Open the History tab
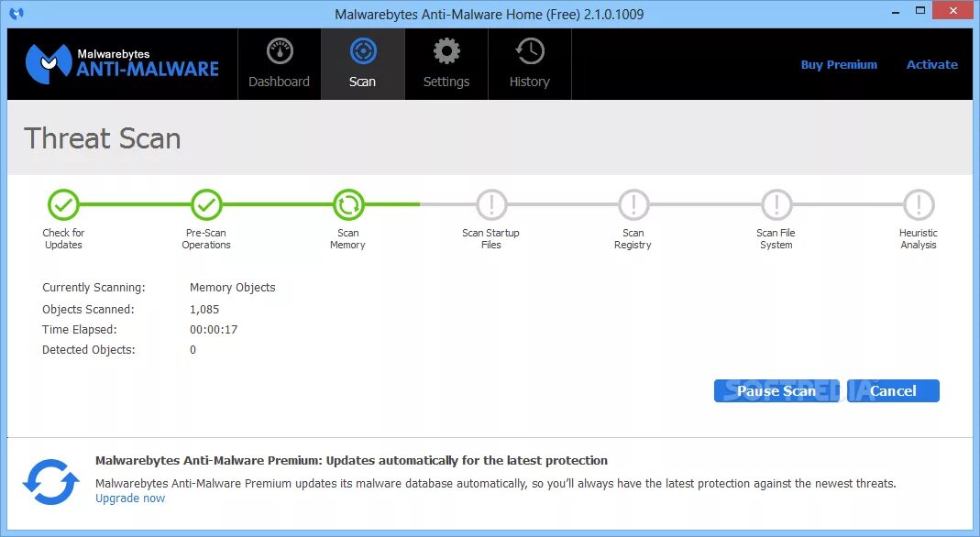This screenshot has width=980, height=537. [529, 64]
